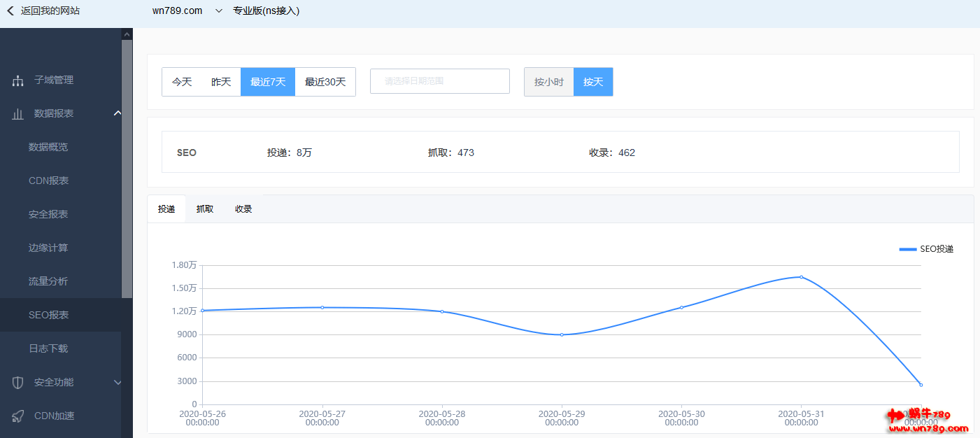Collapse the 数据报表 menu chevron
Image resolution: width=980 pixels, height=438 pixels.
(x=118, y=113)
